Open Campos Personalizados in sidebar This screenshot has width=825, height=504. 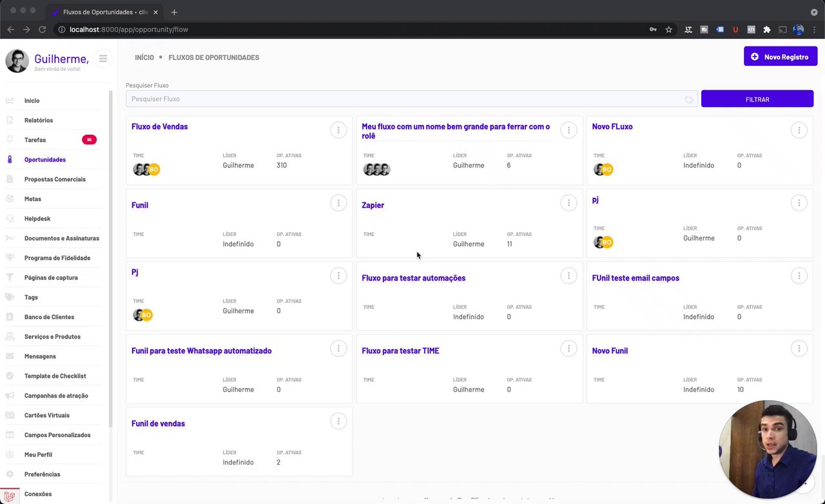(x=57, y=435)
